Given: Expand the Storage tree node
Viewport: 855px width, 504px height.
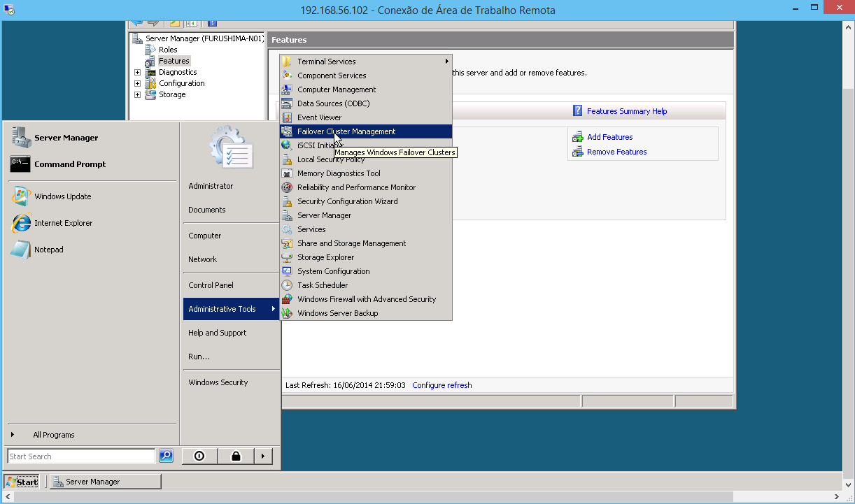Looking at the screenshot, I should [x=137, y=94].
